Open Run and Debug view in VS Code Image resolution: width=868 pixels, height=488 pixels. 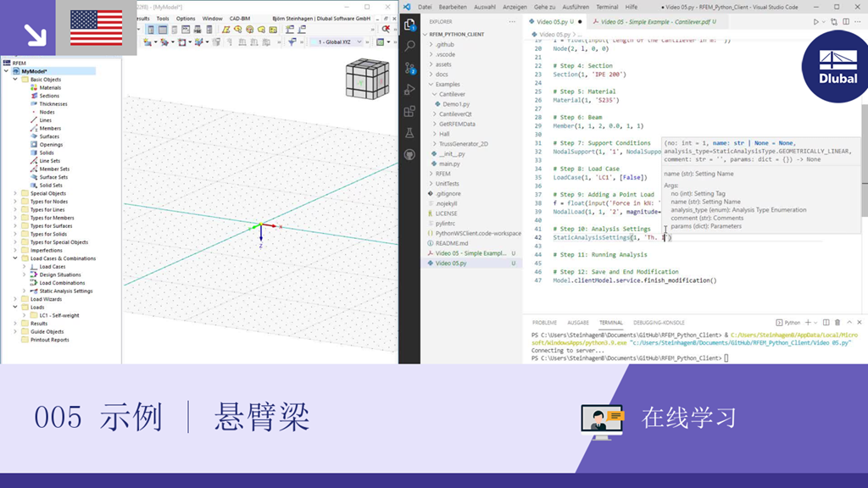409,89
